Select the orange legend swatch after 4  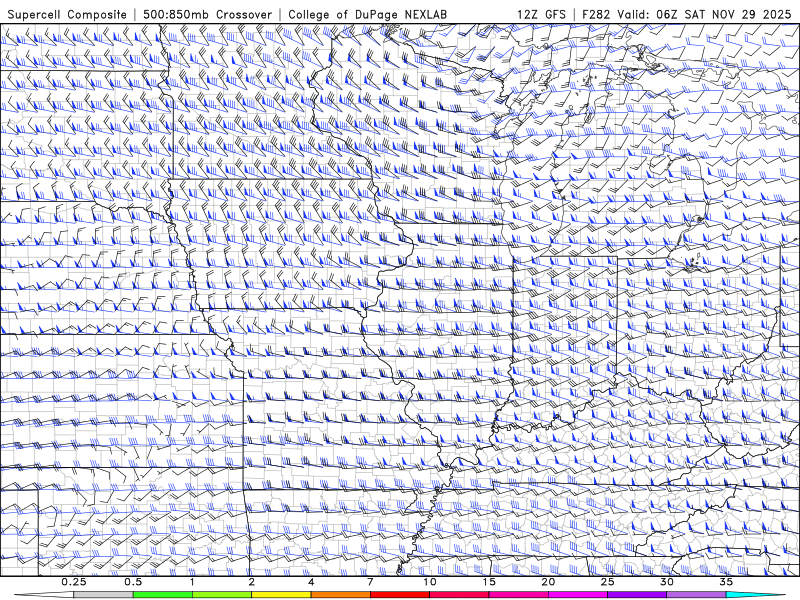pos(340,595)
